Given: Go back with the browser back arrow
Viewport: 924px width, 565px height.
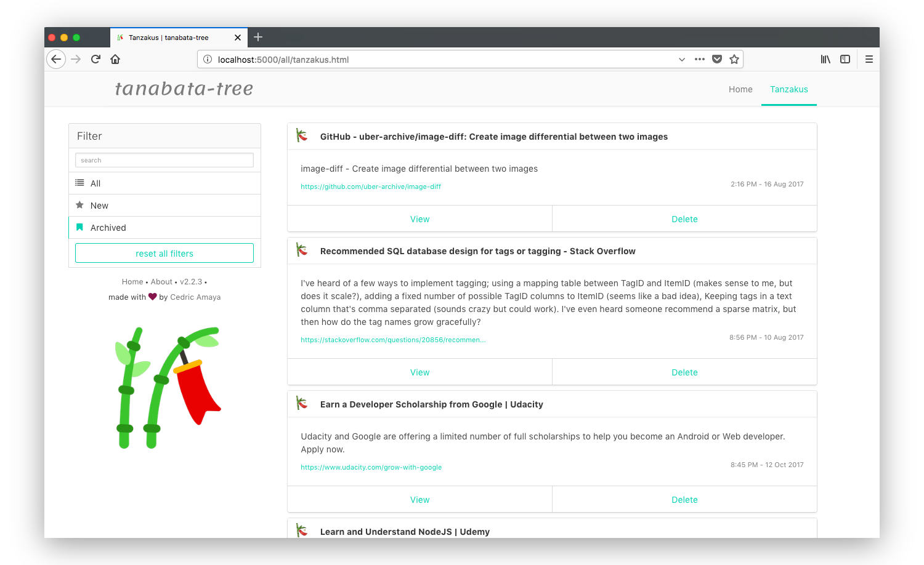Looking at the screenshot, I should click(56, 59).
